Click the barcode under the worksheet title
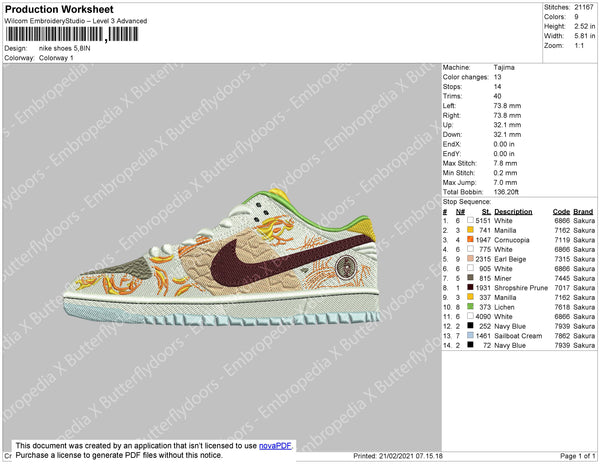Image resolution: width=600 pixels, height=464 pixels. 72,35
